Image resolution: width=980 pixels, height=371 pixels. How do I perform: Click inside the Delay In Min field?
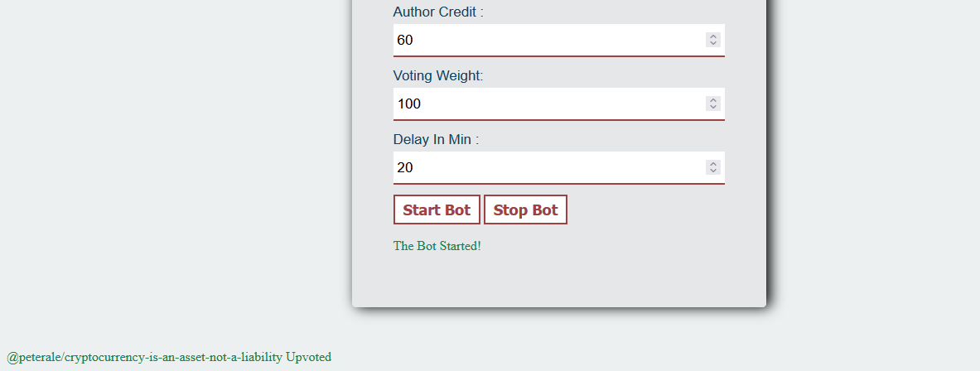pos(558,167)
